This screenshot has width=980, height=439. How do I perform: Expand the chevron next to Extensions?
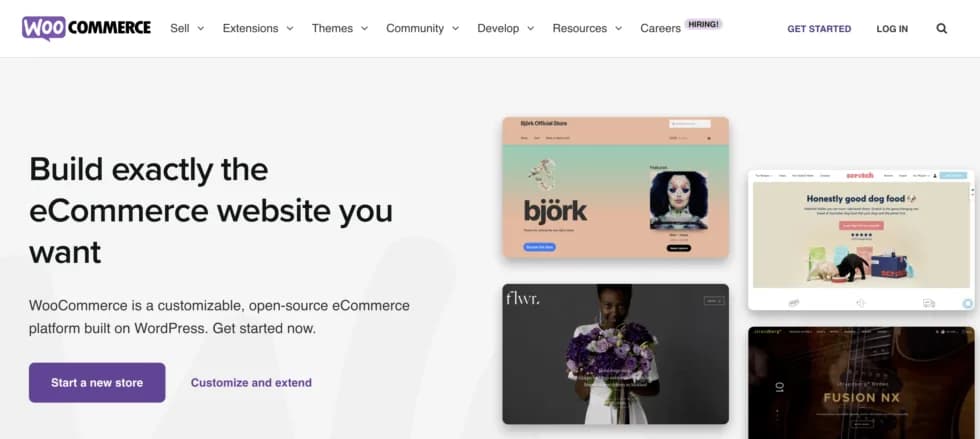point(289,29)
